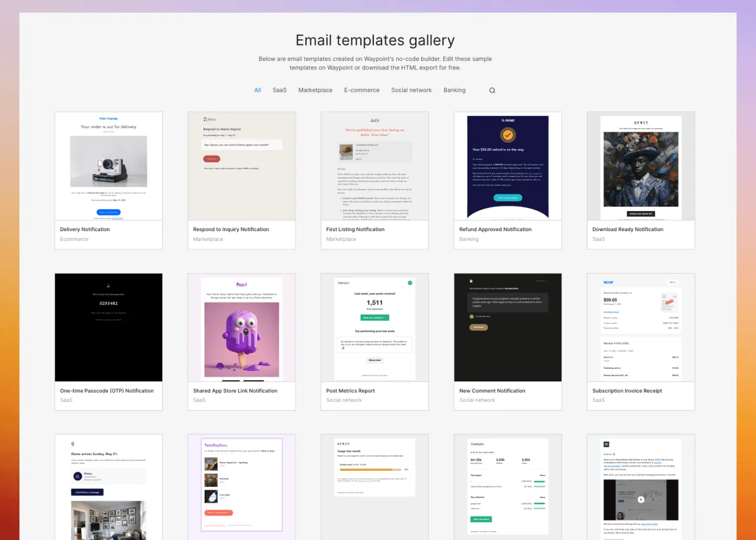Viewport: 756px width, 540px height.
Task: Click the Post Metrics Report title
Action: pyautogui.click(x=351, y=391)
